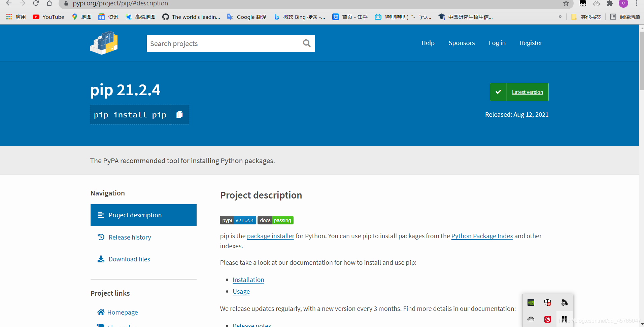This screenshot has width=644, height=327.
Task: Click the address bar URL
Action: 120,3
